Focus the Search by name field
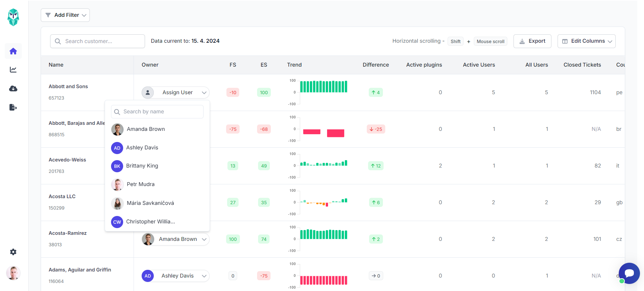Image resolution: width=644 pixels, height=291 pixels. (x=157, y=112)
